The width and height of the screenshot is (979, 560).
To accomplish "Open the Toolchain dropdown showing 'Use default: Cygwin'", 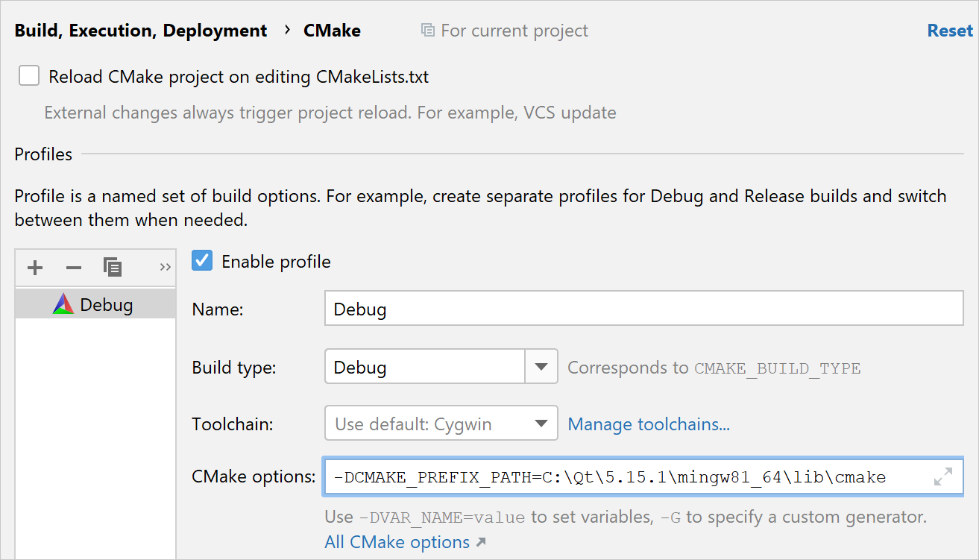I will (541, 423).
